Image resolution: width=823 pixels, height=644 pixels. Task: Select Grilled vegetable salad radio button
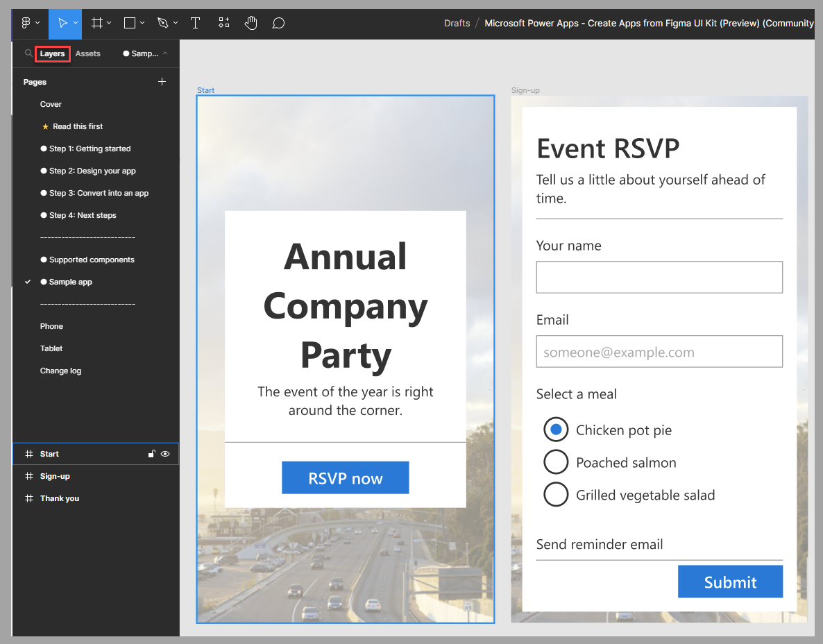[x=556, y=494]
